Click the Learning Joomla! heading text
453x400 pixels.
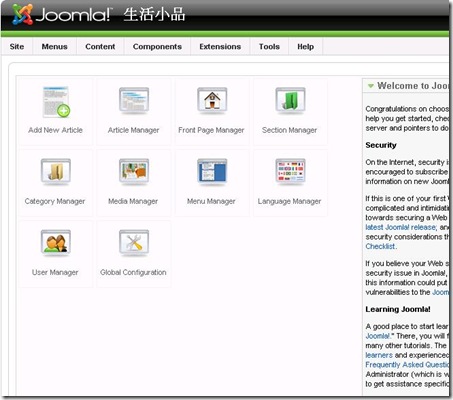(398, 309)
